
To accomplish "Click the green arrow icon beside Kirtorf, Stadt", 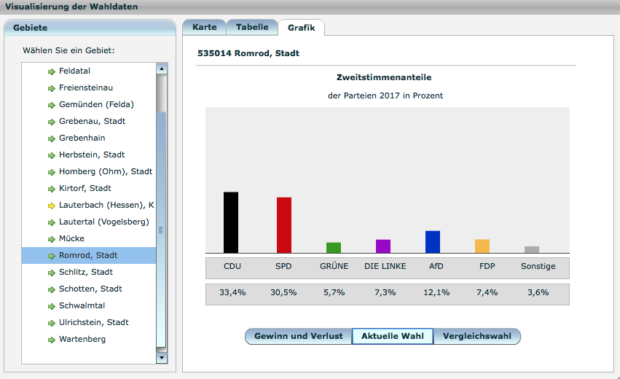I will [51, 189].
